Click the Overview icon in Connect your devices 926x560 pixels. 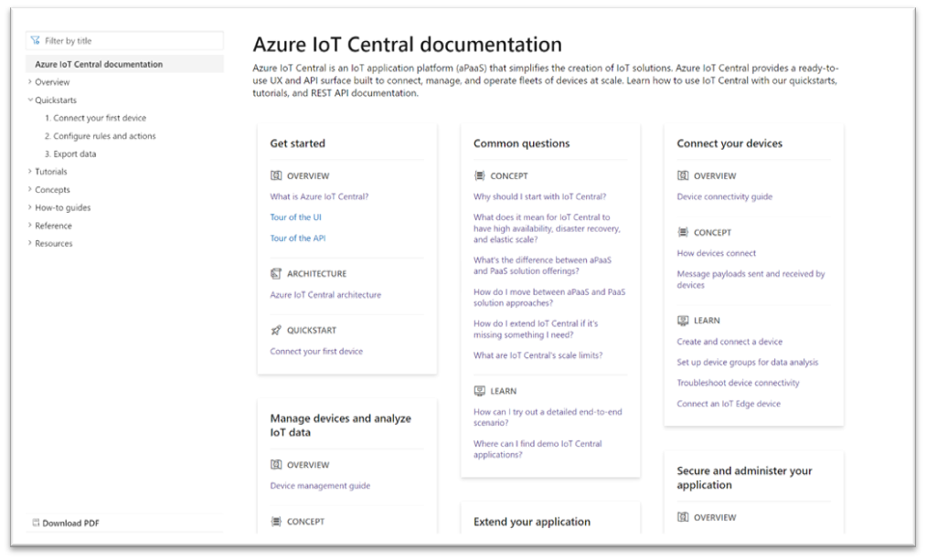point(683,175)
